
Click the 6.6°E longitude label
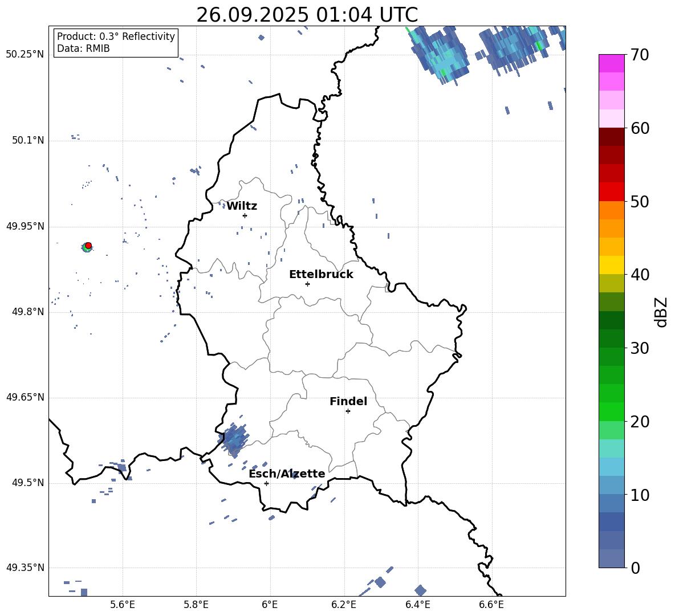[x=491, y=605]
